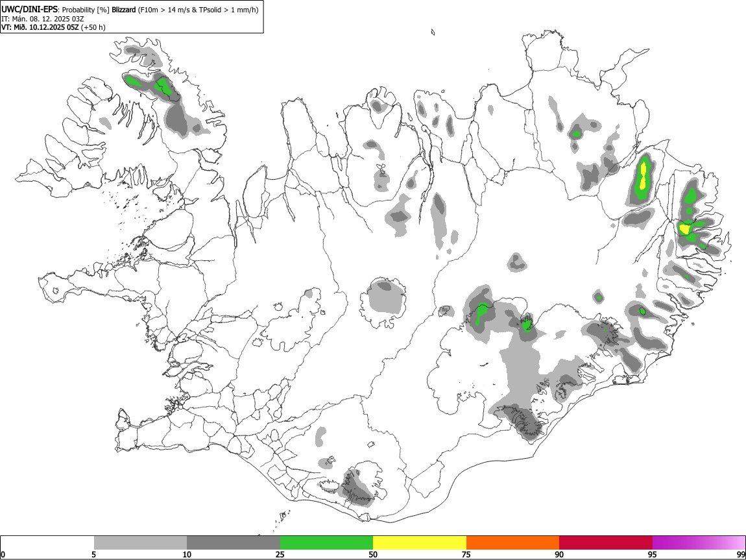Click the orange 75–90% legend segment
This screenshot has height=560, width=746.
[x=513, y=543]
